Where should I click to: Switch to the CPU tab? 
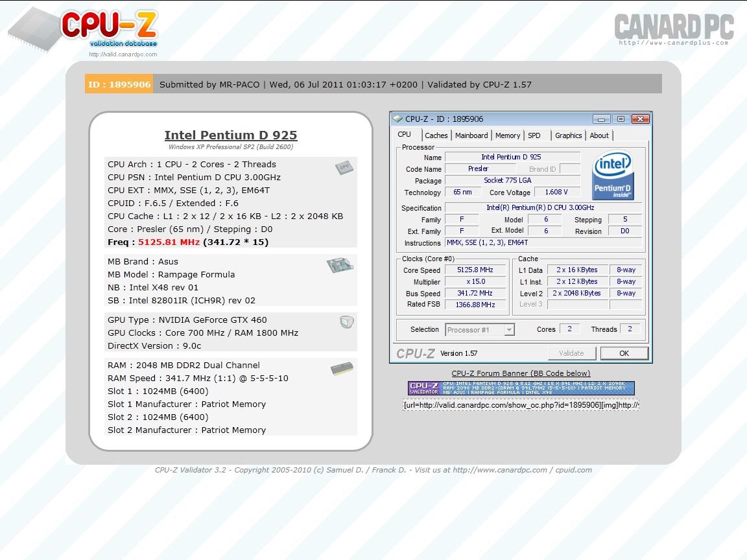(x=405, y=135)
